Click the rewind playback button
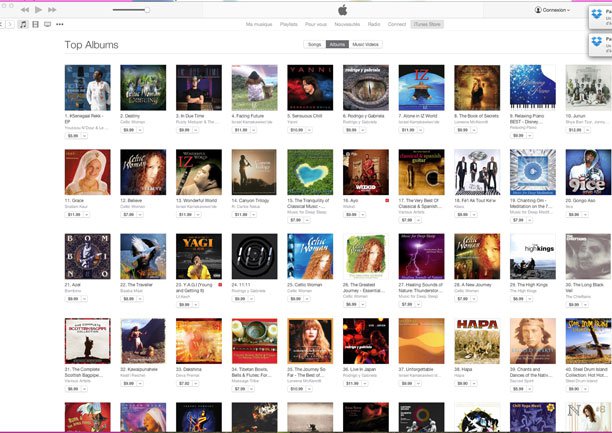The height and width of the screenshot is (433, 612). click(x=25, y=10)
